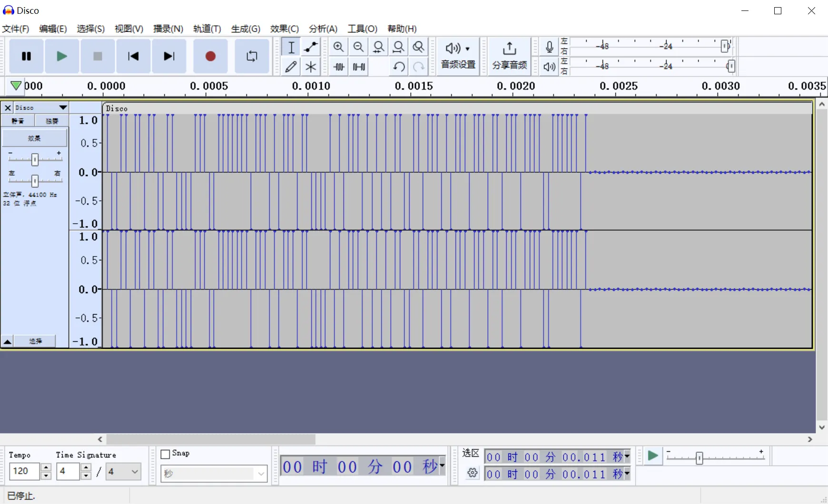Image resolution: width=828 pixels, height=504 pixels.
Task: Click the Trim audio outside selection icon
Action: tap(339, 67)
